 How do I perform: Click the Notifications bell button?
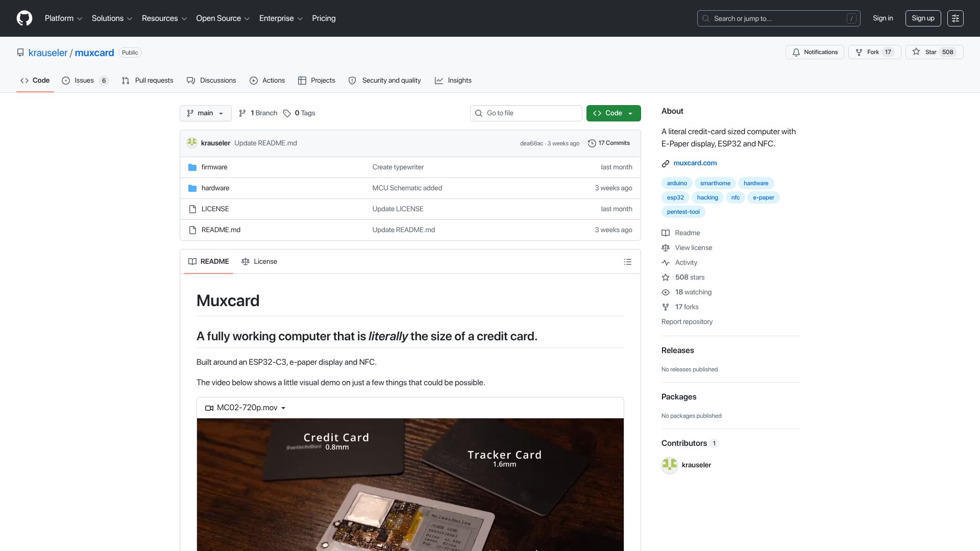(x=815, y=52)
